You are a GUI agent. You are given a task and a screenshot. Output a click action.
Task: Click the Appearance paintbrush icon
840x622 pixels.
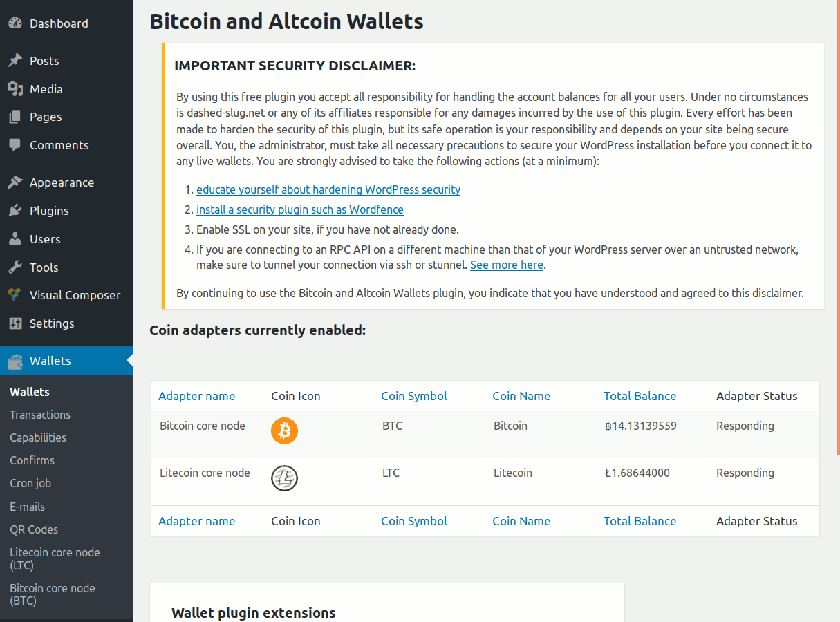pos(15,182)
